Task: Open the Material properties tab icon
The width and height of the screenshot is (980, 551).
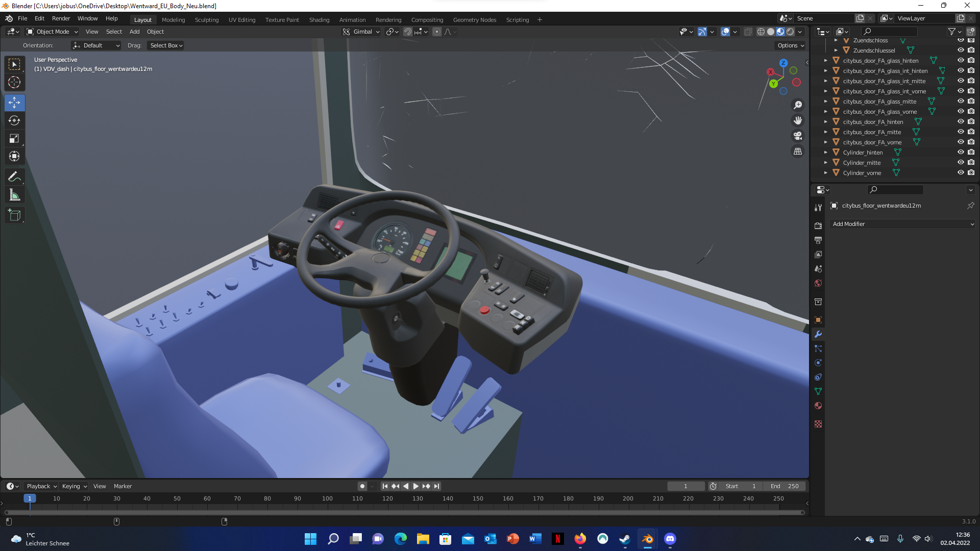Action: pos(818,406)
